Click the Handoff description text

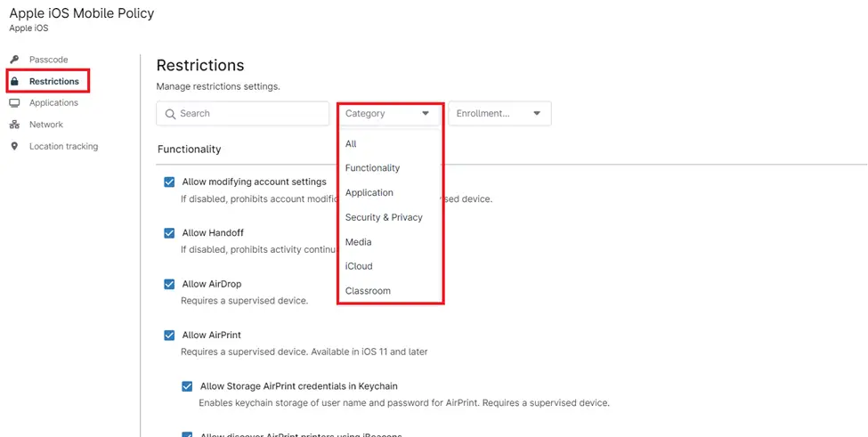[x=260, y=249]
